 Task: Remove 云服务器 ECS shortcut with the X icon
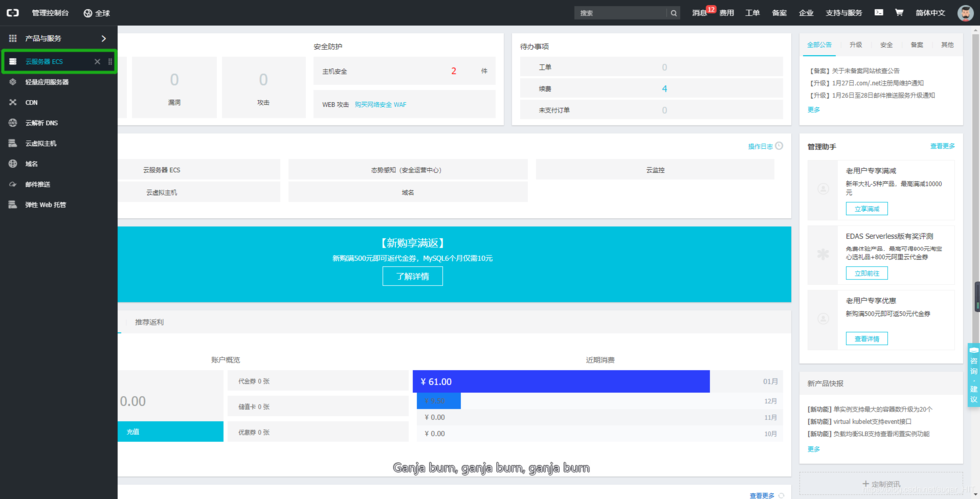(x=97, y=61)
